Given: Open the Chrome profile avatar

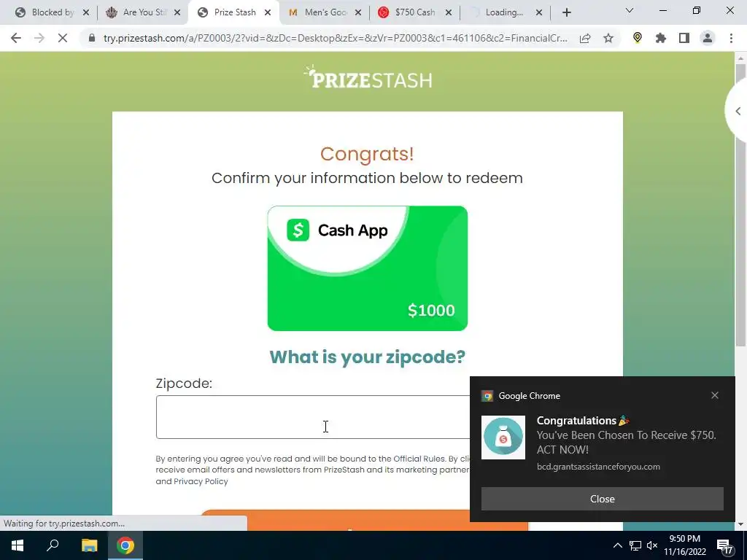Looking at the screenshot, I should (708, 38).
